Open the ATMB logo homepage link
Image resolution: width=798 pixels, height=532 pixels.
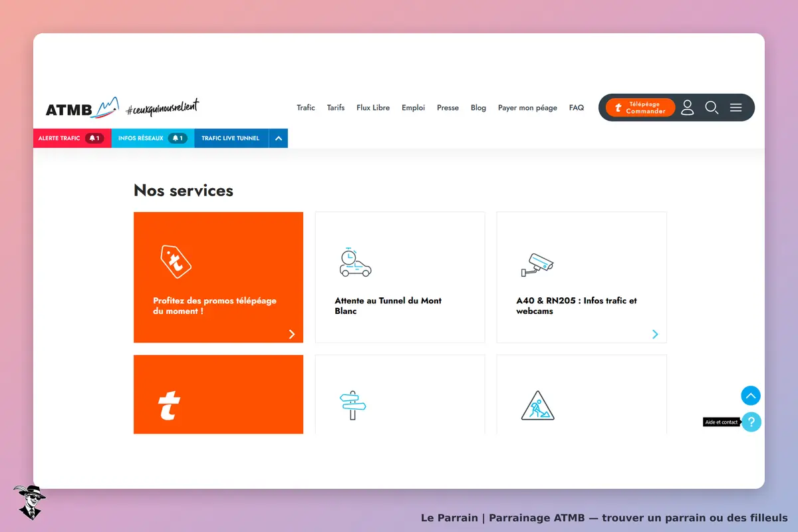point(82,108)
